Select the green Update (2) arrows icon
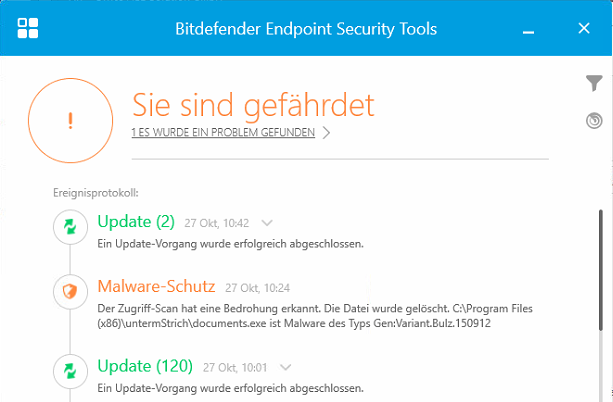The image size is (613, 402). [x=70, y=228]
